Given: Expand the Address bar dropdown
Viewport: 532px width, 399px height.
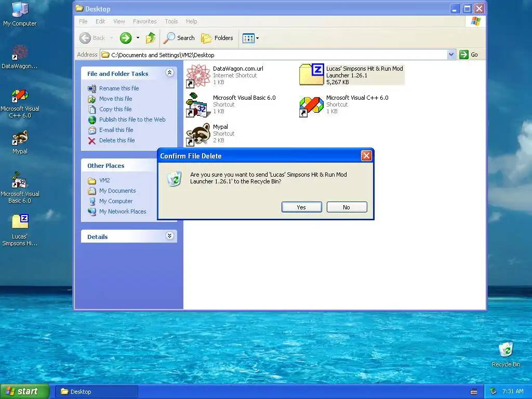Looking at the screenshot, I should point(451,55).
